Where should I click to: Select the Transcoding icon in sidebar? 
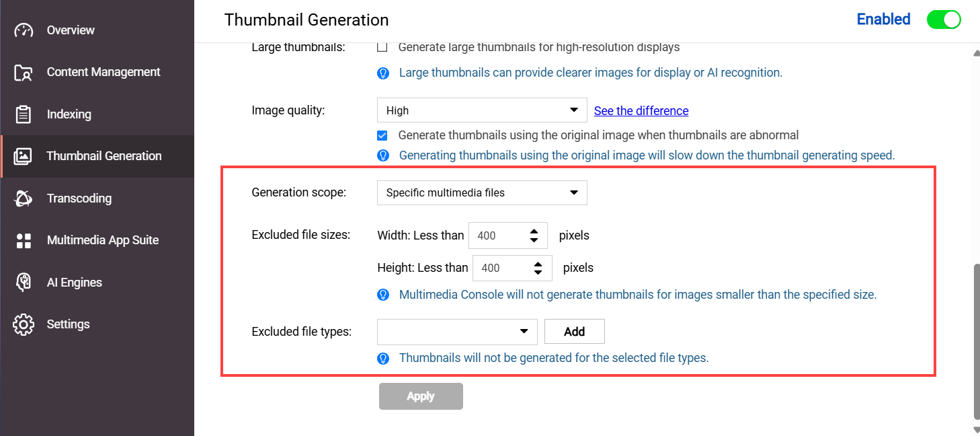pos(23,198)
